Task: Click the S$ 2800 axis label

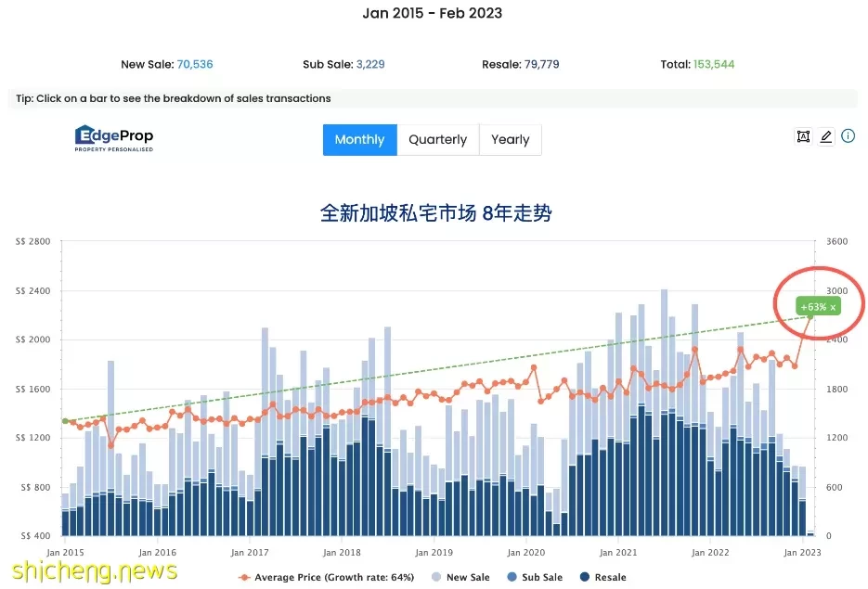Action: point(32,242)
